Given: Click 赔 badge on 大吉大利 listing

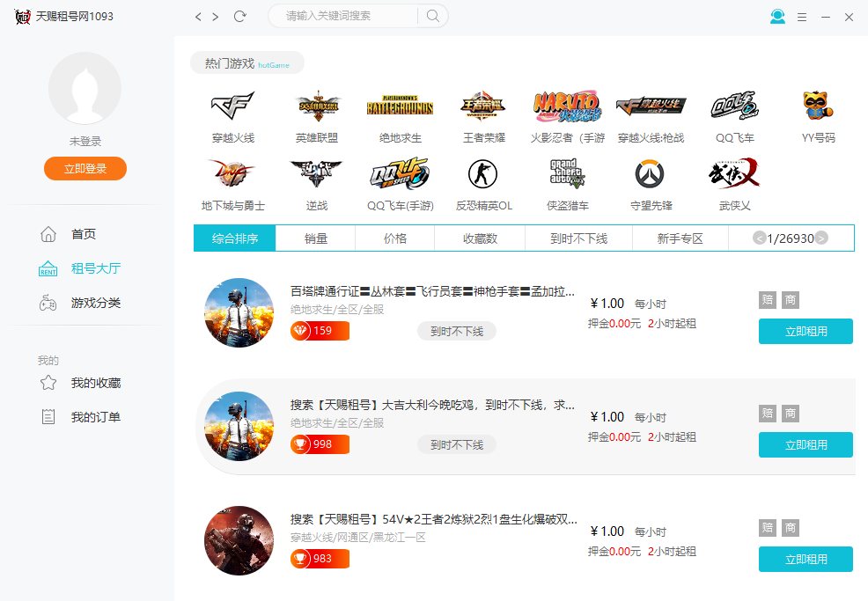Looking at the screenshot, I should (x=768, y=414).
